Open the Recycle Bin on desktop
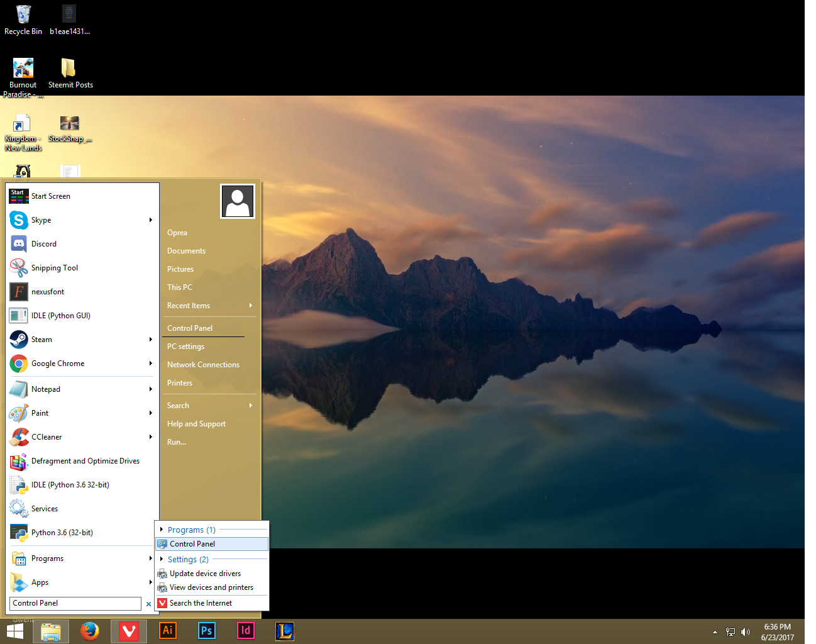The image size is (816, 644). pyautogui.click(x=23, y=19)
